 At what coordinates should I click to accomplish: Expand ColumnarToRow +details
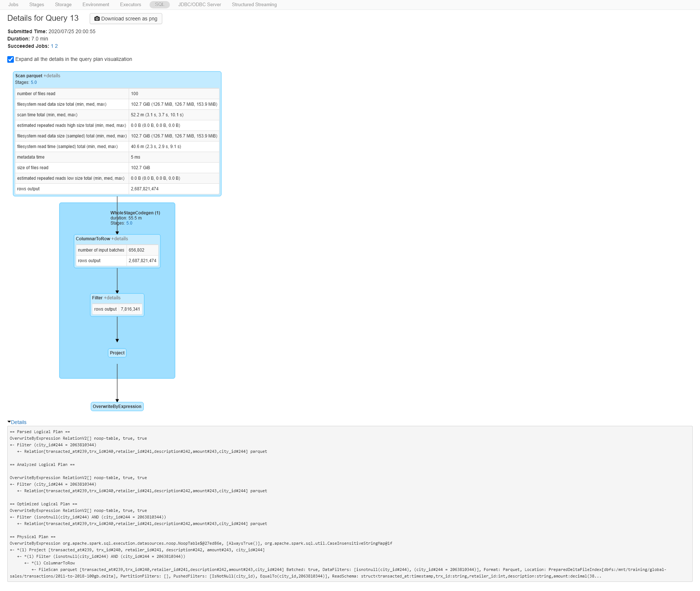click(120, 239)
